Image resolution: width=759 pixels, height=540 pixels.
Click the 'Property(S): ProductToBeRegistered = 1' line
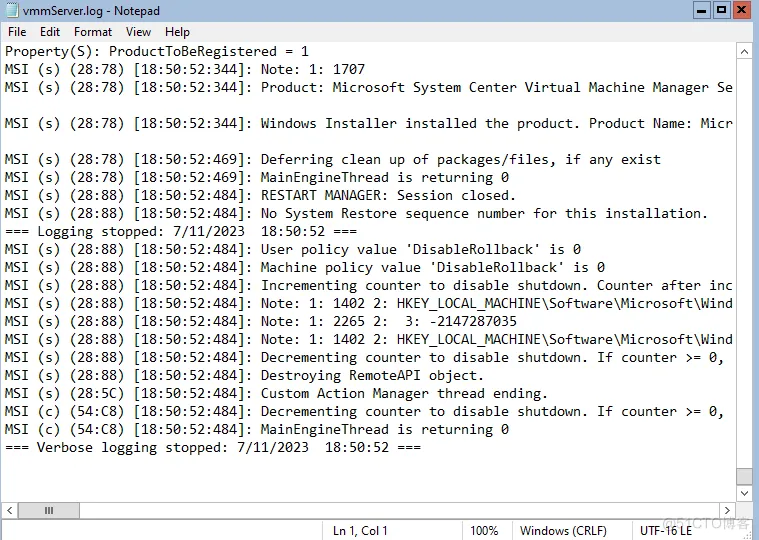(156, 51)
